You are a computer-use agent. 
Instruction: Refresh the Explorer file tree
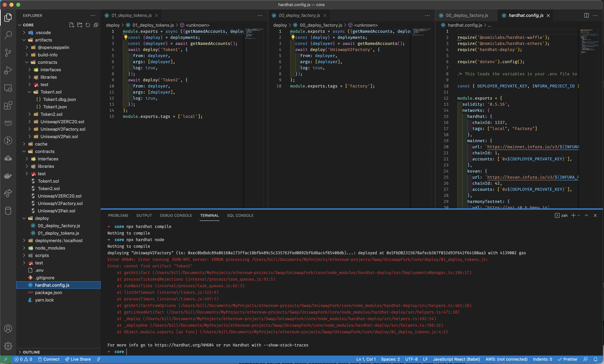tap(88, 25)
